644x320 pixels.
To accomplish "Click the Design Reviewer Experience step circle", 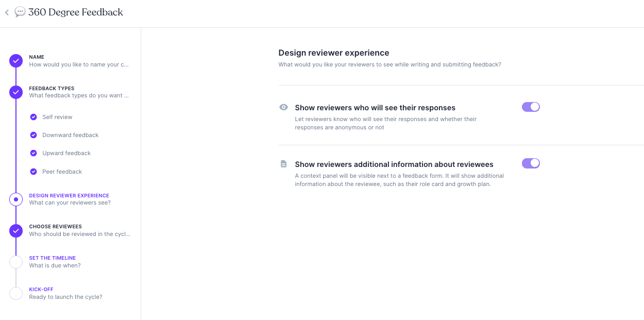I will click(x=16, y=199).
